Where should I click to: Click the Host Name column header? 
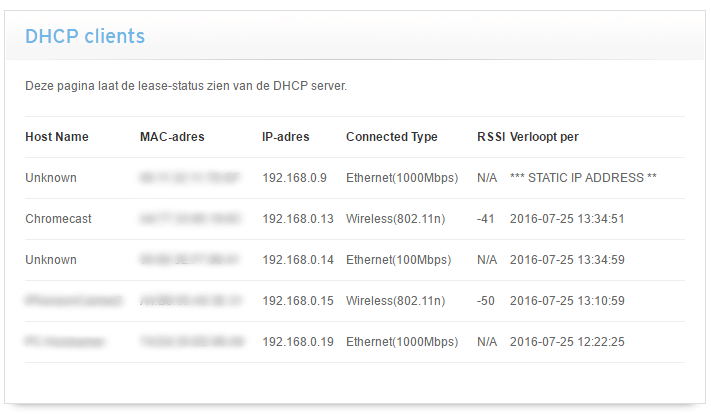(x=57, y=137)
